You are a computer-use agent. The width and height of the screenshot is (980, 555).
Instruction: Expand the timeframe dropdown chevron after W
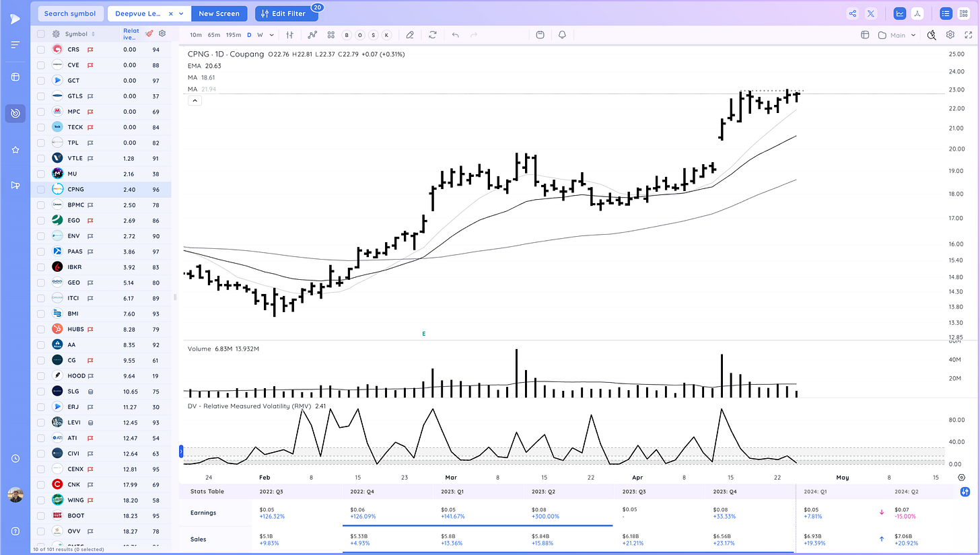point(271,35)
